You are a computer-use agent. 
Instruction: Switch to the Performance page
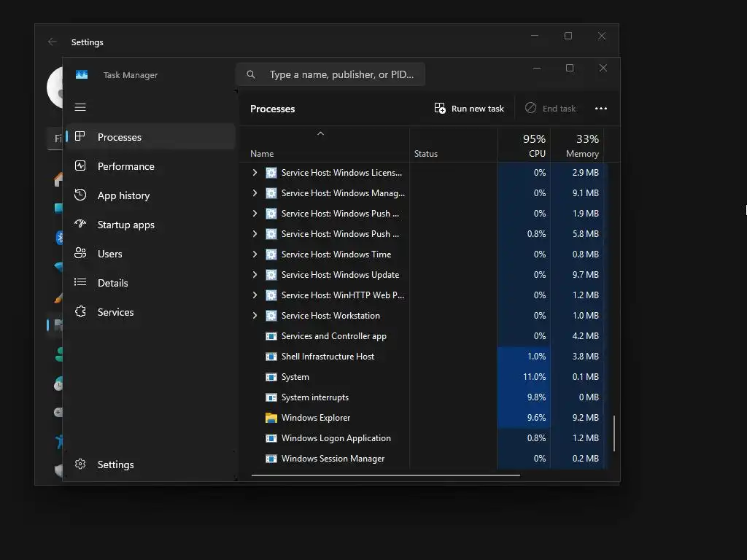(150, 166)
